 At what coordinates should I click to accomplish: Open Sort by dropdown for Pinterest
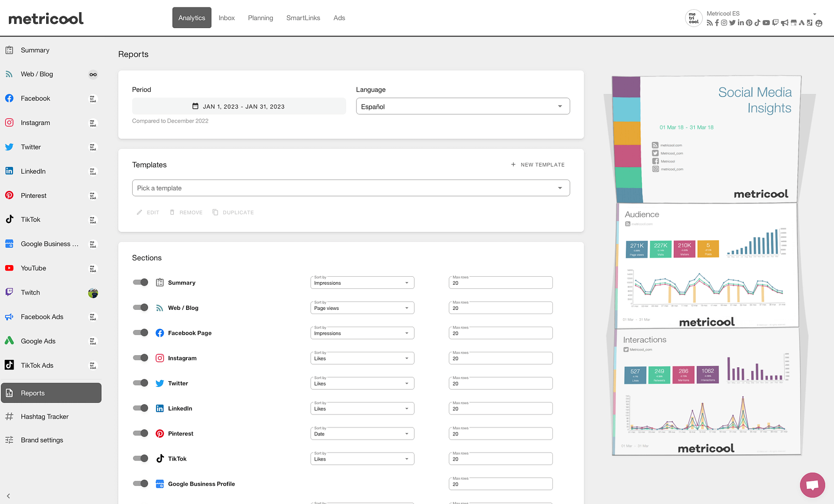tap(362, 434)
